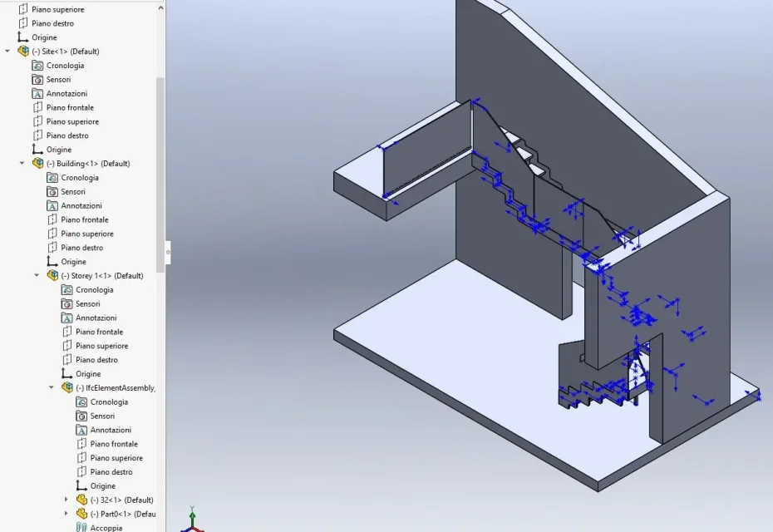Screen dimensions: 773x532
Task: Click Annotazioni icon under Storey 1
Action: pyautogui.click(x=67, y=318)
